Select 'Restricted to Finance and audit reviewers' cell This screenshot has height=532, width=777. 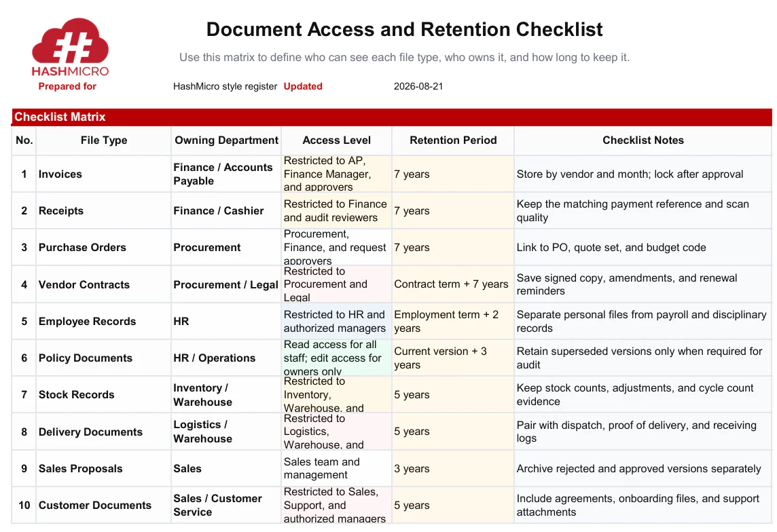coord(336,211)
